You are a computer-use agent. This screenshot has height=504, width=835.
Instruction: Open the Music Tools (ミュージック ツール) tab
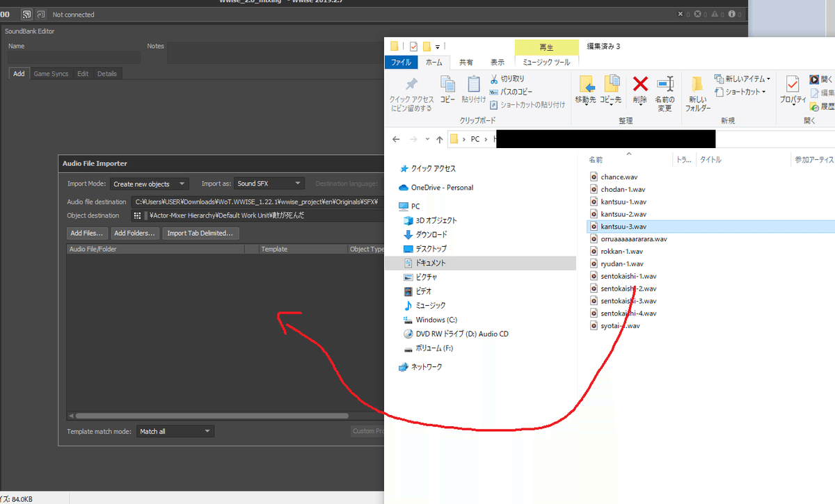point(547,62)
